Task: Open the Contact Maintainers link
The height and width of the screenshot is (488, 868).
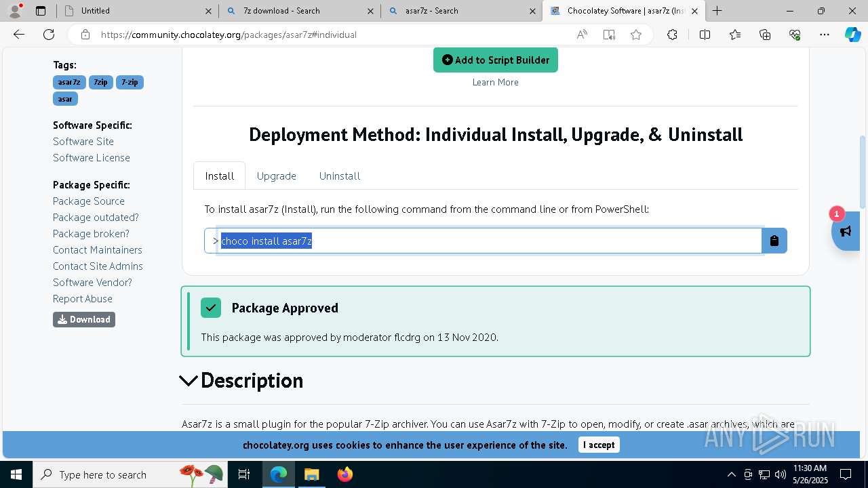Action: pyautogui.click(x=98, y=249)
